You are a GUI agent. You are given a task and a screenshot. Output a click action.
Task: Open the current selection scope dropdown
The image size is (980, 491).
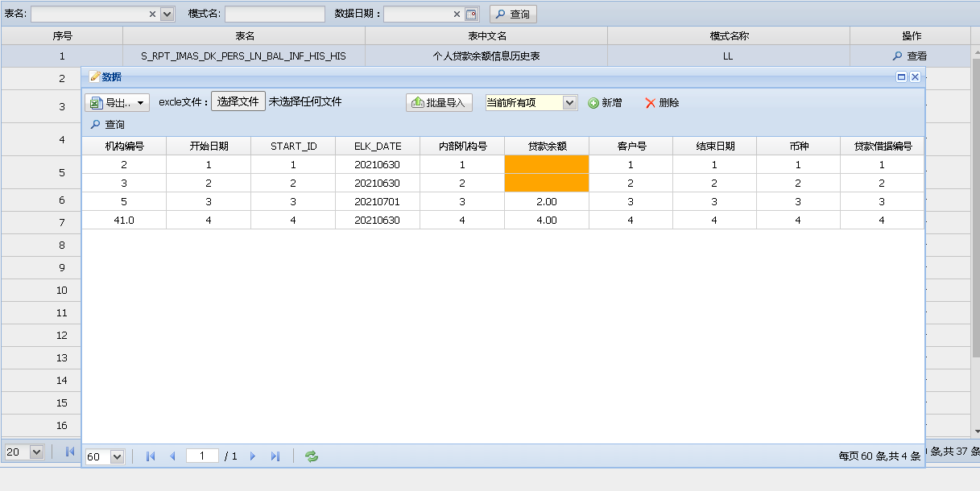pos(569,103)
